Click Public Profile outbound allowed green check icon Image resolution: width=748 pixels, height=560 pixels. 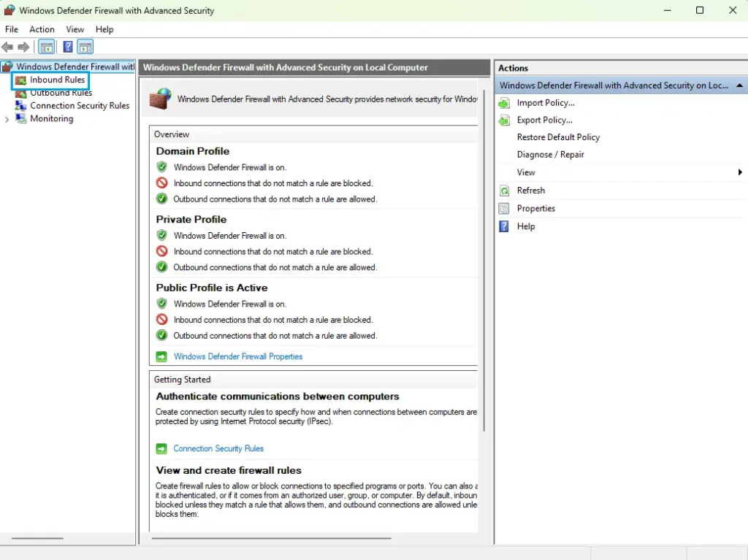tap(161, 335)
